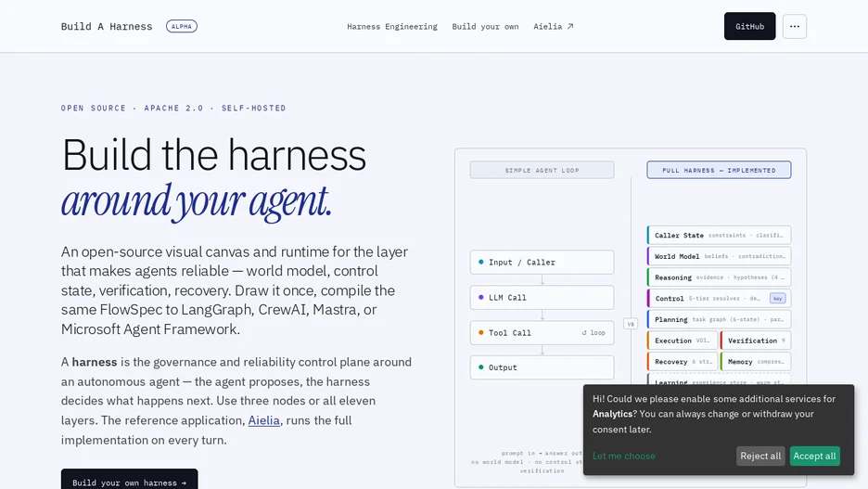This screenshot has width=868, height=489.
Task: Select Full Harness – Implemented header
Action: coord(719,170)
